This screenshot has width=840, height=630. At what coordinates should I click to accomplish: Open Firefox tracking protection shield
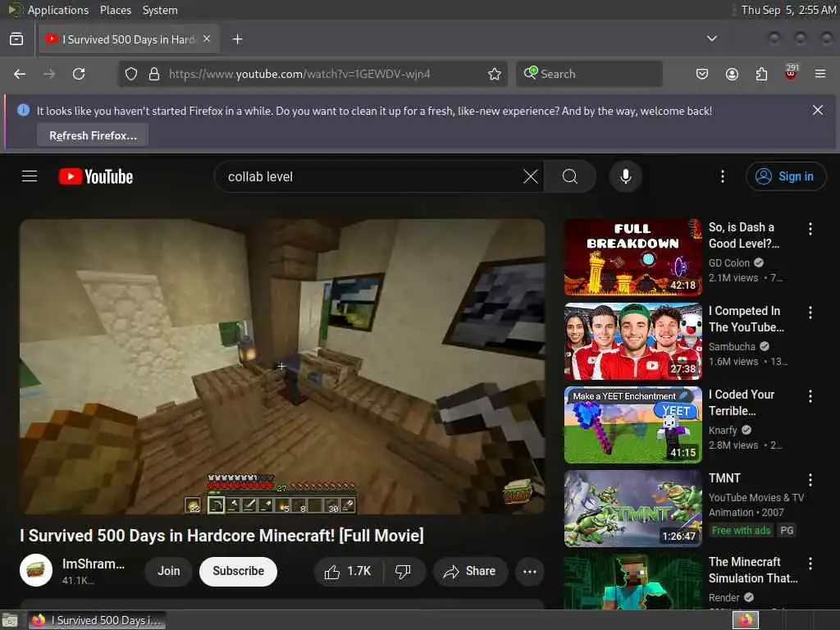[x=131, y=74]
